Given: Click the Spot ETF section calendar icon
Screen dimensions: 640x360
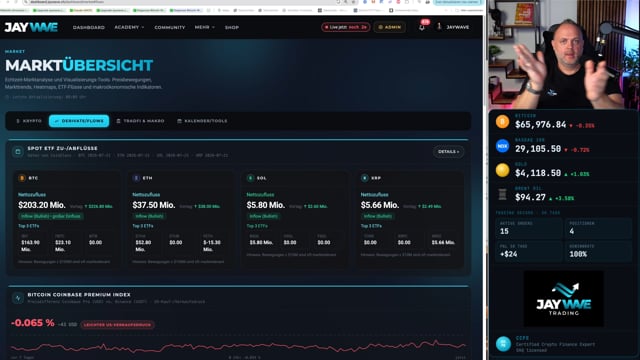Looking at the screenshot, I should (18, 152).
